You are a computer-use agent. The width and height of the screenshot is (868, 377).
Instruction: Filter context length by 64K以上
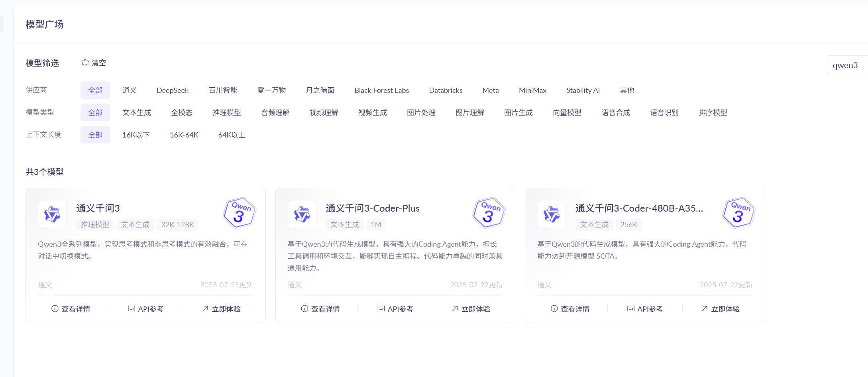coord(232,135)
